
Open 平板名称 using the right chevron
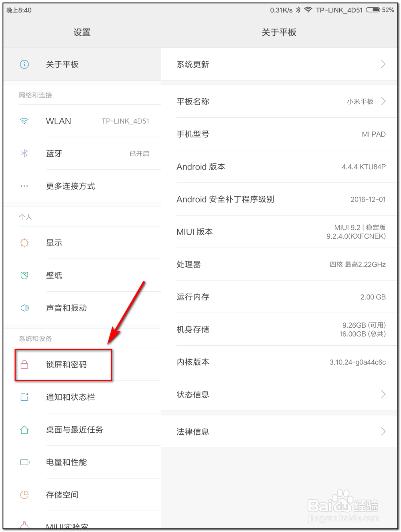coord(383,101)
